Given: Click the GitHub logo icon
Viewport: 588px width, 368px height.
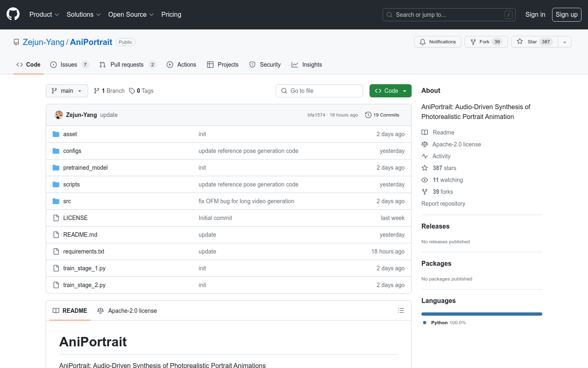Looking at the screenshot, I should pos(13,14).
